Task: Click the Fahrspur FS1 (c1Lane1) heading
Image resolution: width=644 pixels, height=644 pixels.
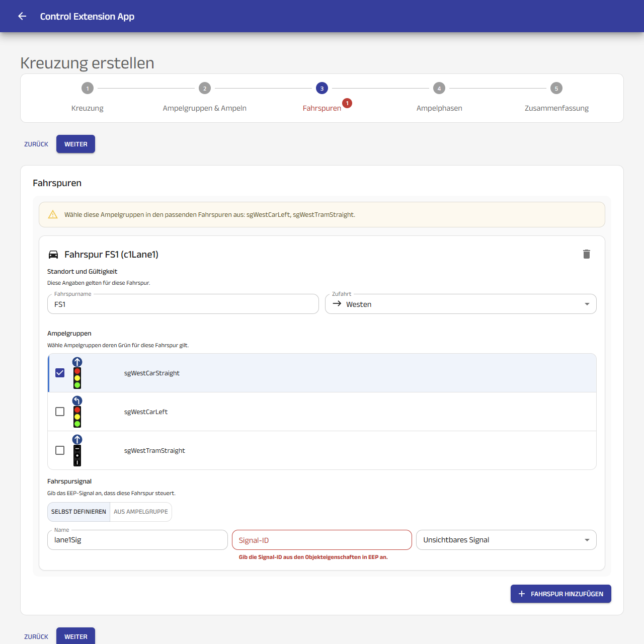Action: pos(111,255)
